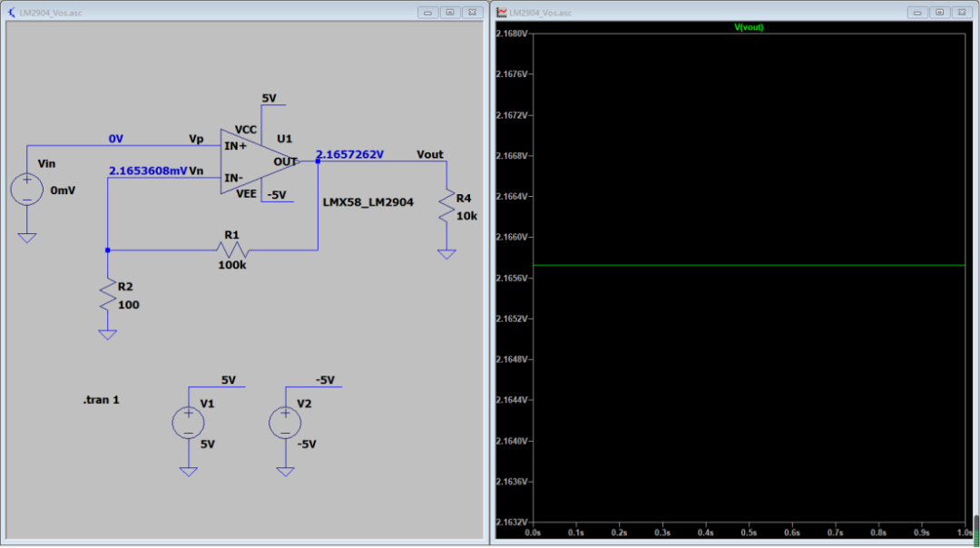The height and width of the screenshot is (548, 980).
Task: Click resistor R2 100 symbol
Action: tap(107, 295)
